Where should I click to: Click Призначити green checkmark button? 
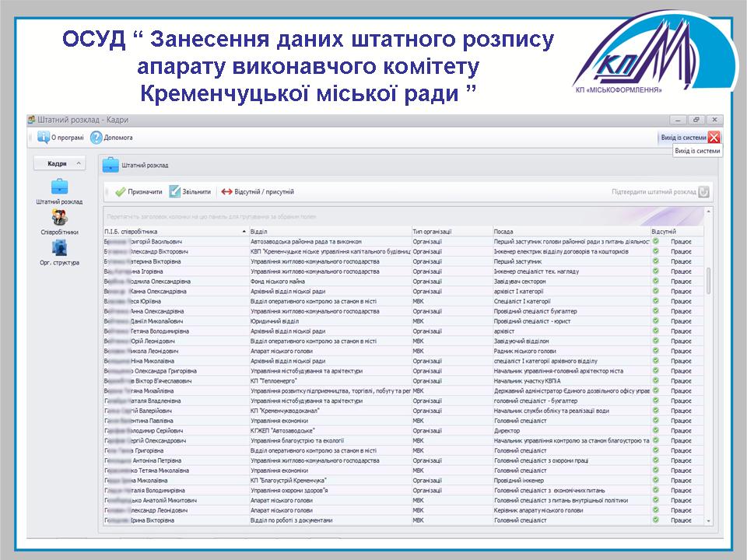120,191
